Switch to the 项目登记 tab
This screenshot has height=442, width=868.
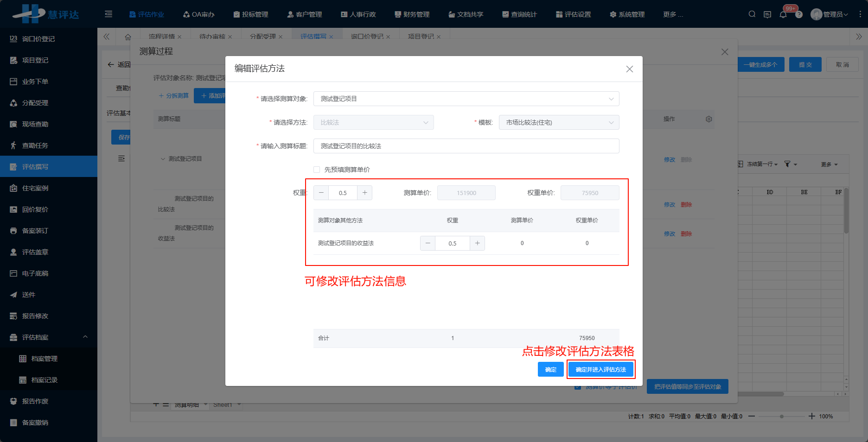point(421,36)
